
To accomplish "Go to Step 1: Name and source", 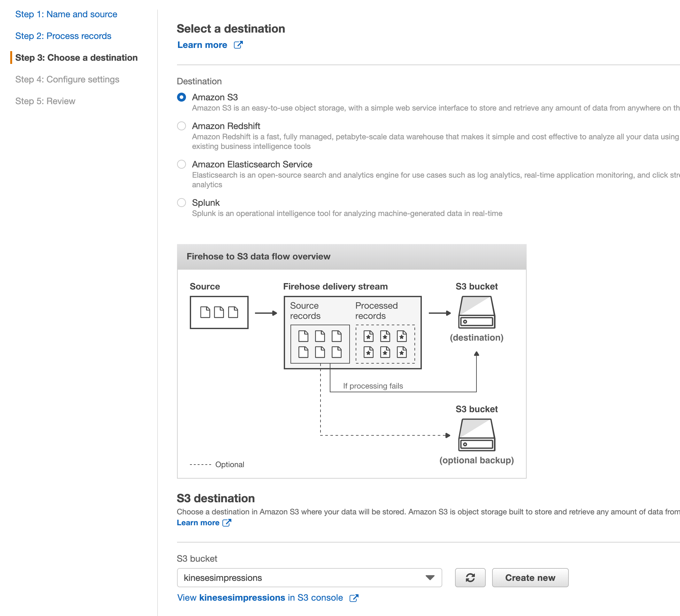I will click(66, 14).
